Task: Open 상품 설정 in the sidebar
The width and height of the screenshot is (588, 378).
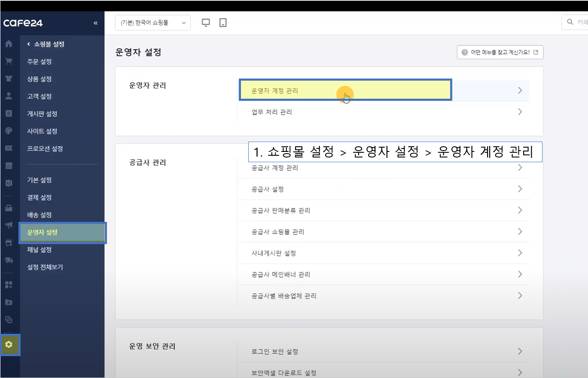Action: (40, 79)
